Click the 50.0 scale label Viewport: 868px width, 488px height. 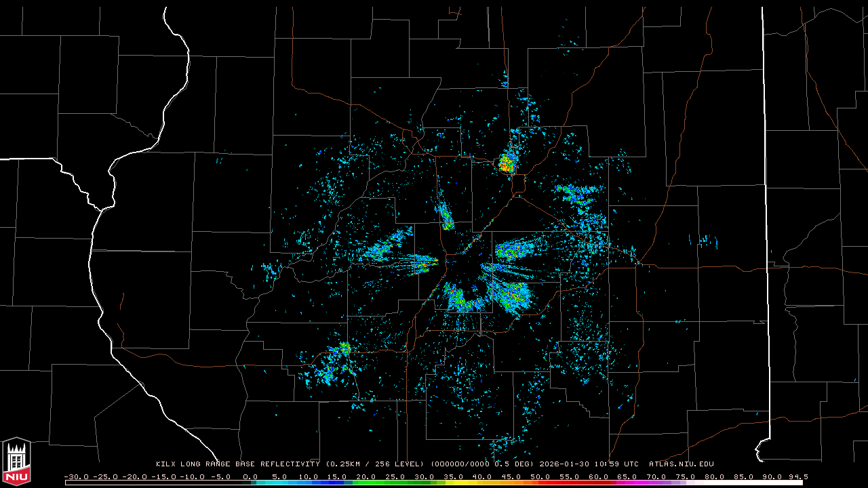pyautogui.click(x=540, y=476)
